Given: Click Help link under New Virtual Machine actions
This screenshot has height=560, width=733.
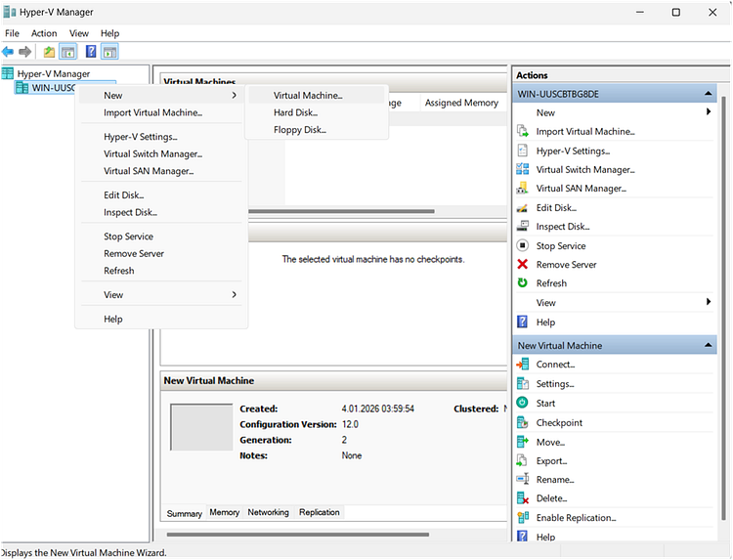Looking at the screenshot, I should (545, 537).
